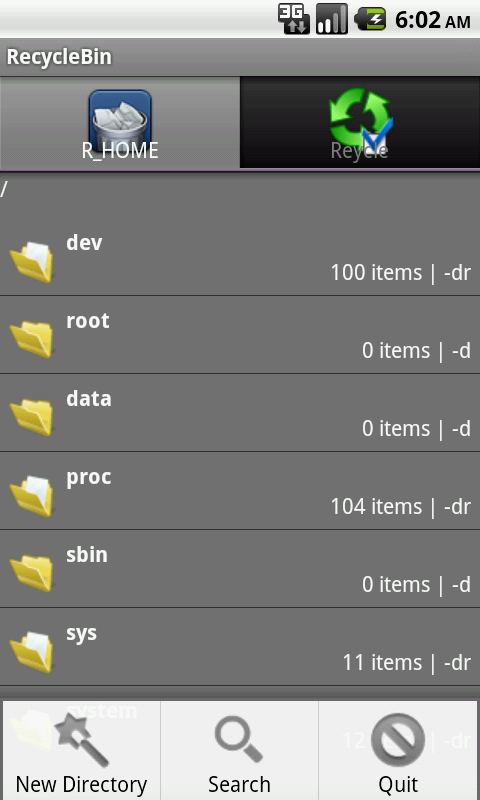Select the dev entry with 100 items
This screenshot has width=480, height=800.
(240, 257)
